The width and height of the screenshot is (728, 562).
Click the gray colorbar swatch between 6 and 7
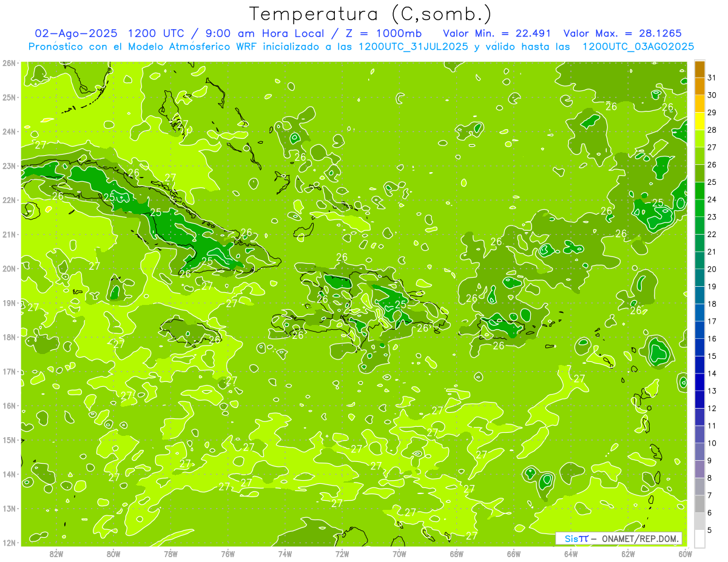click(699, 504)
